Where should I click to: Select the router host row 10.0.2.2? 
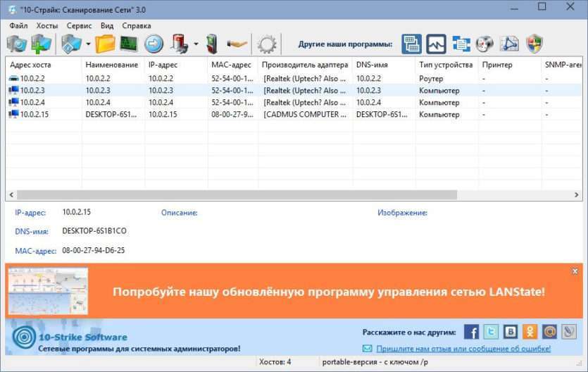click(x=294, y=78)
